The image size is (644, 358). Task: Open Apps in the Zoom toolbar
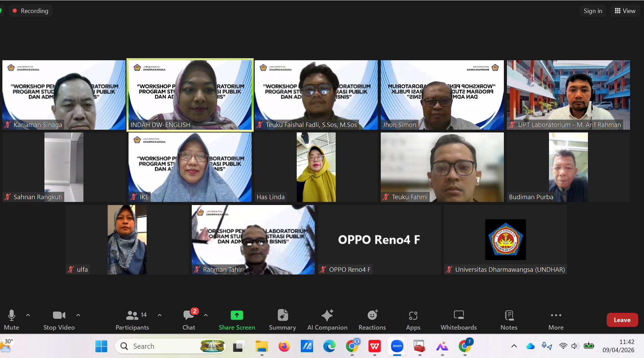pos(413,320)
